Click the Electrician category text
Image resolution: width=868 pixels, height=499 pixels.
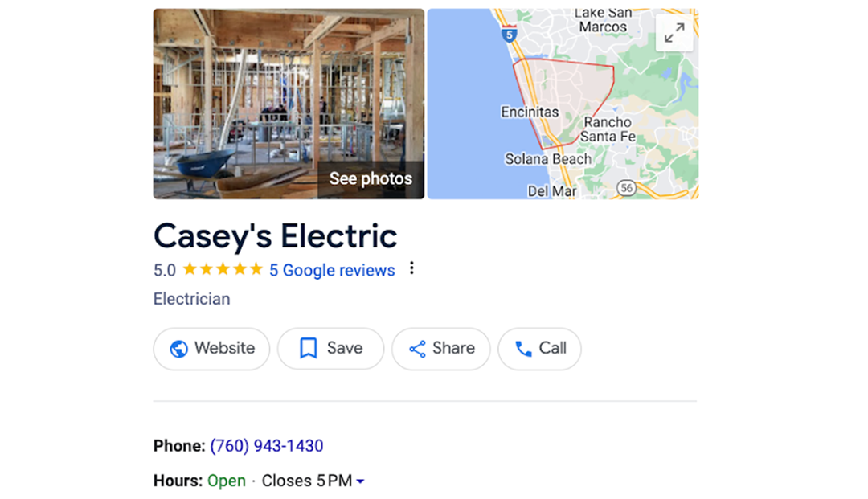coord(191,299)
